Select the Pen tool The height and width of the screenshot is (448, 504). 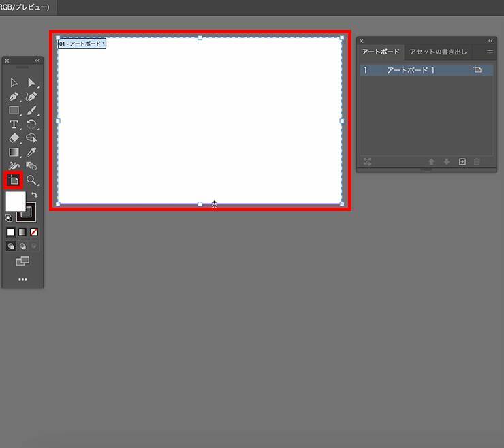tap(14, 97)
